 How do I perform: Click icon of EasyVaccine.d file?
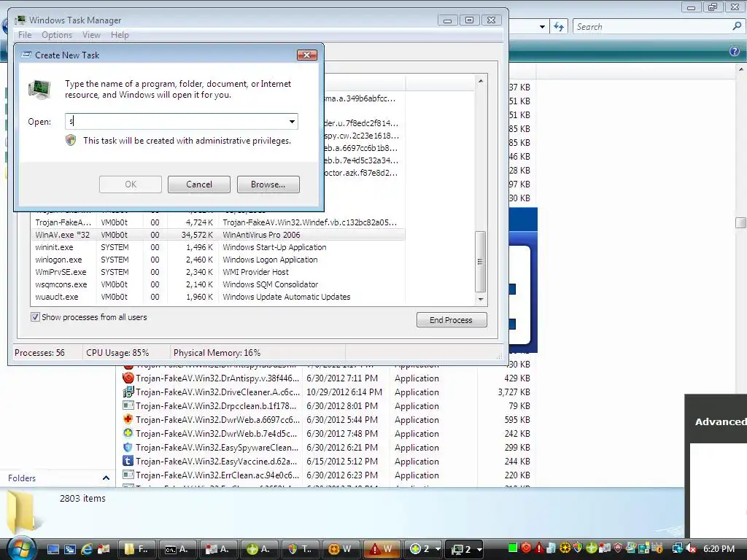pyautogui.click(x=128, y=461)
